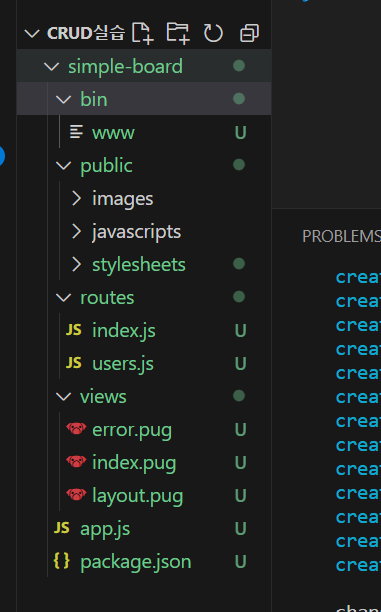
Task: Collapse all folders using the explorer header icon
Action: (249, 33)
